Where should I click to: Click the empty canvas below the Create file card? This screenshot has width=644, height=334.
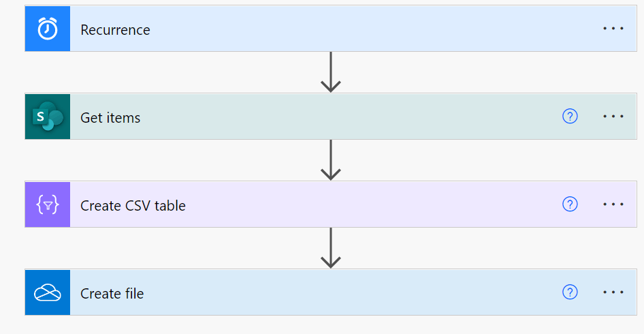click(x=331, y=325)
